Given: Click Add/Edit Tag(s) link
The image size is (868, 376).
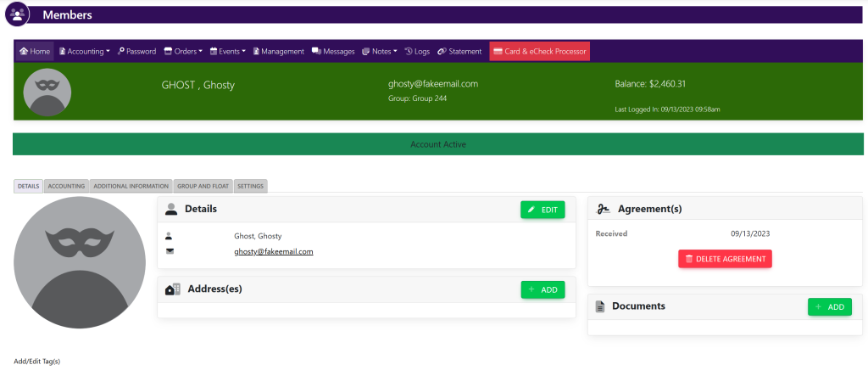Looking at the screenshot, I should click(x=37, y=361).
